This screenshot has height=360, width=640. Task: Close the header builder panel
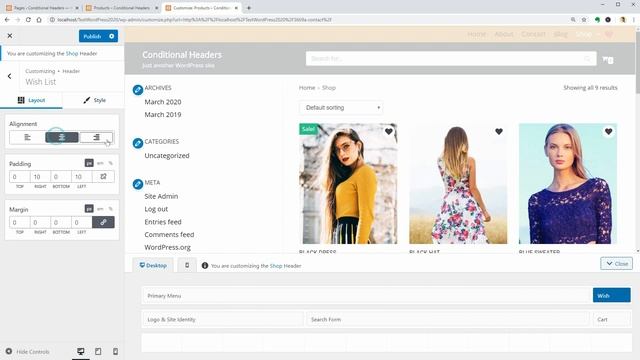(616, 264)
